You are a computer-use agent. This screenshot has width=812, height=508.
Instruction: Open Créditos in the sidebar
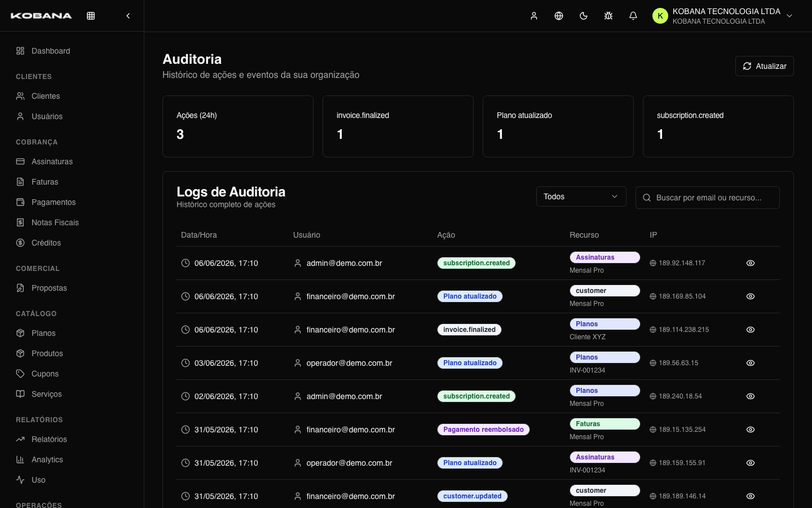click(72, 243)
